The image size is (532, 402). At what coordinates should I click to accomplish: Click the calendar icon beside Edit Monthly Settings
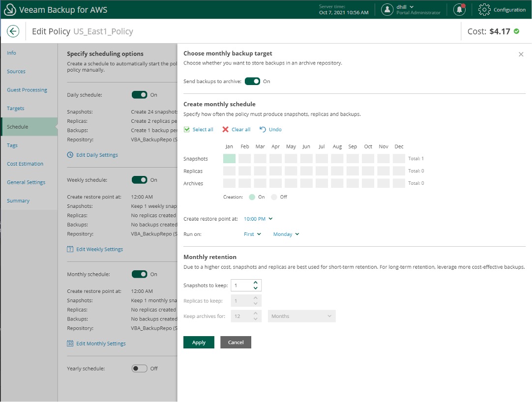click(70, 344)
